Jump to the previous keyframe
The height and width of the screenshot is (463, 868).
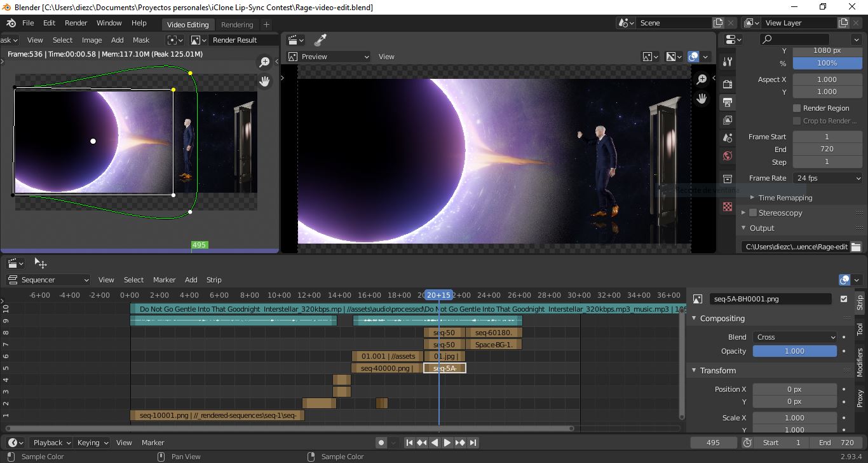pos(422,443)
